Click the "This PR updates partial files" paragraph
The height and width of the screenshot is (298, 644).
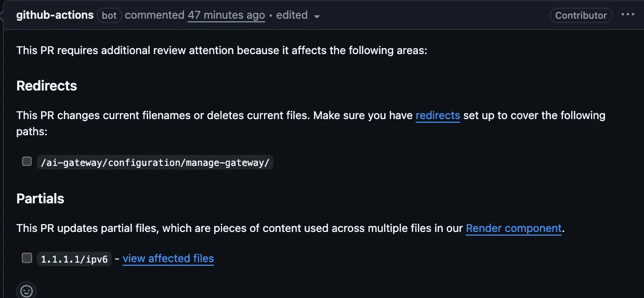[239, 228]
